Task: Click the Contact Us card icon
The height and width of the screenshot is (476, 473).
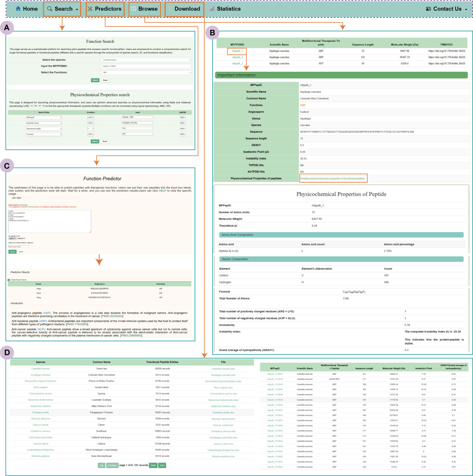Action: point(428,9)
